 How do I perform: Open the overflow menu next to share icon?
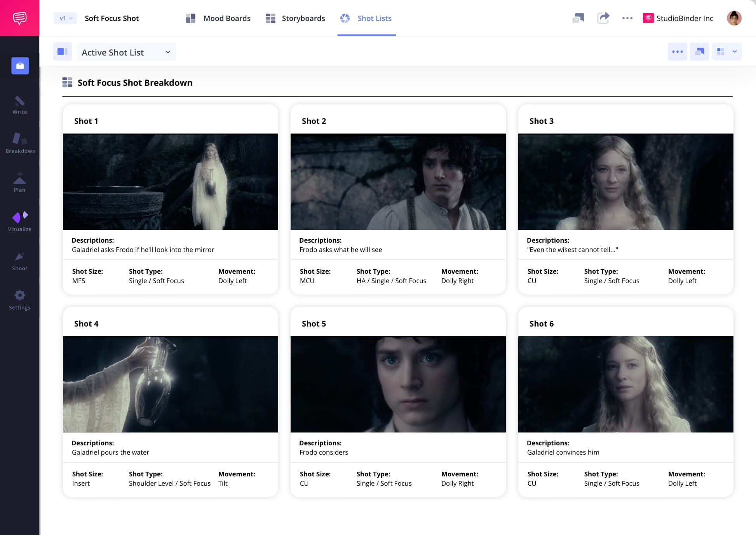click(x=627, y=18)
